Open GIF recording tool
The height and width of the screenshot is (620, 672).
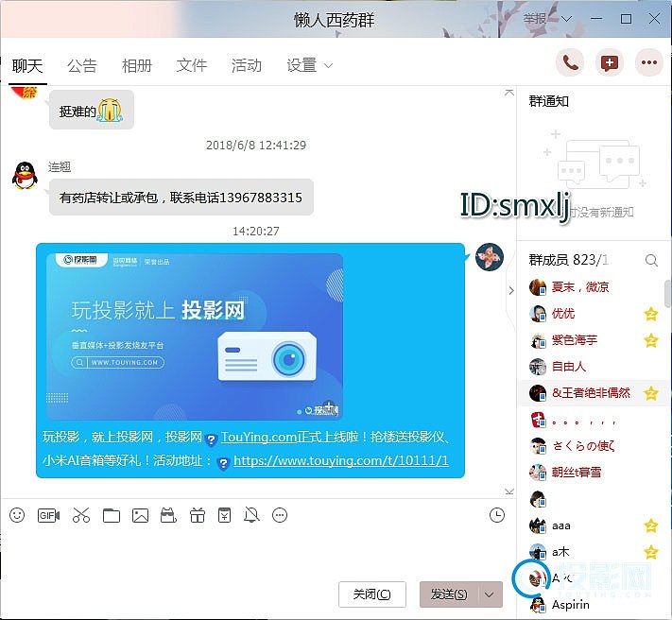pos(48,515)
